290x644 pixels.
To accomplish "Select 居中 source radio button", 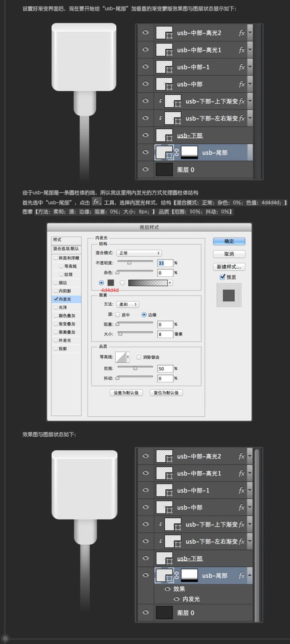I will coord(117,315).
